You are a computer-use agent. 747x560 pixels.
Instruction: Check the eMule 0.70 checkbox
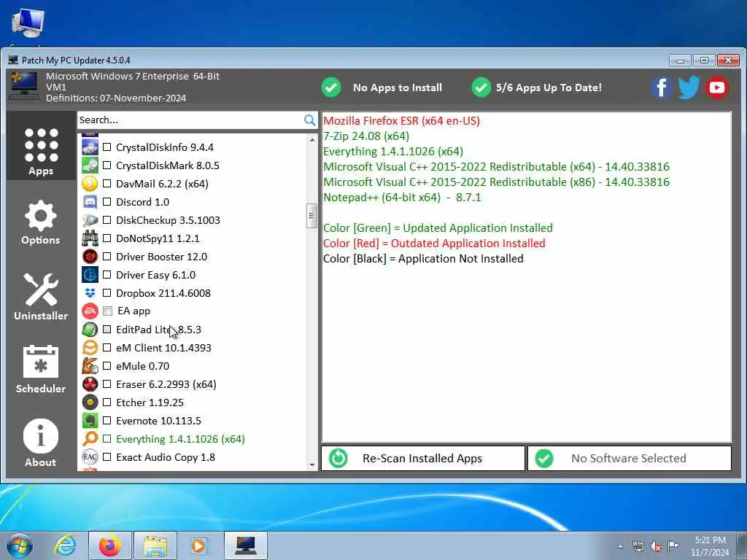pyautogui.click(x=107, y=366)
